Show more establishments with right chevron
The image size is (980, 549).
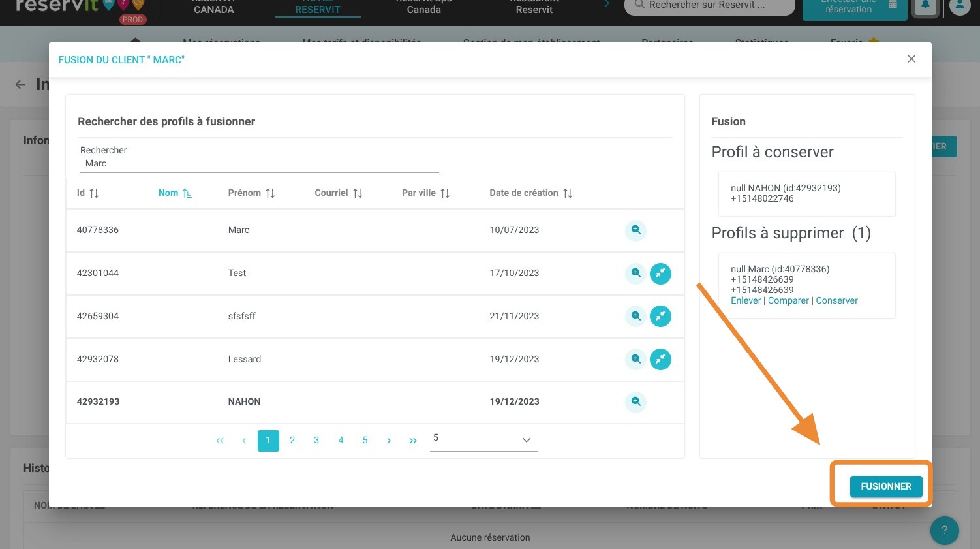[x=607, y=5]
